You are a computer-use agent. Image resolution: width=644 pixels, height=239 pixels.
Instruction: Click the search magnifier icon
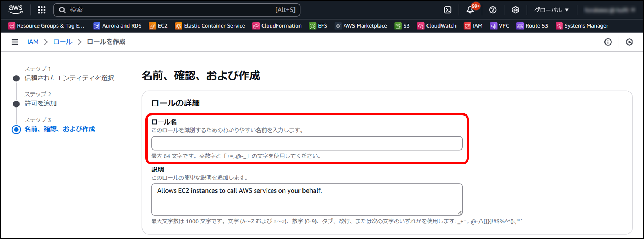coord(62,10)
